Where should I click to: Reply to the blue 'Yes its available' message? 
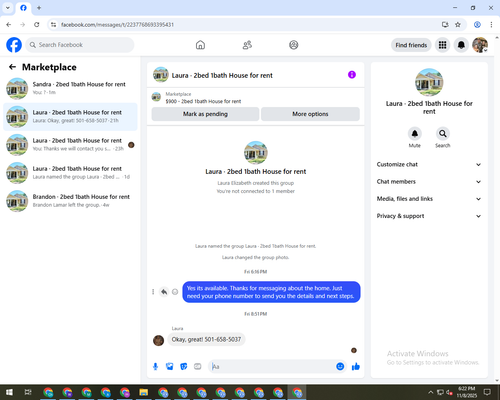(164, 292)
